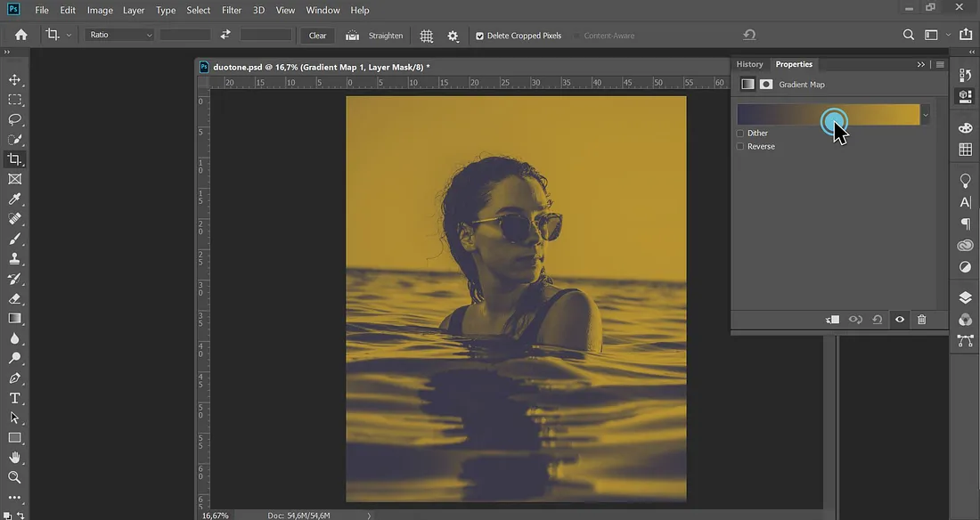Select the Healing Brush tool
The height and width of the screenshot is (520, 980).
(x=14, y=219)
